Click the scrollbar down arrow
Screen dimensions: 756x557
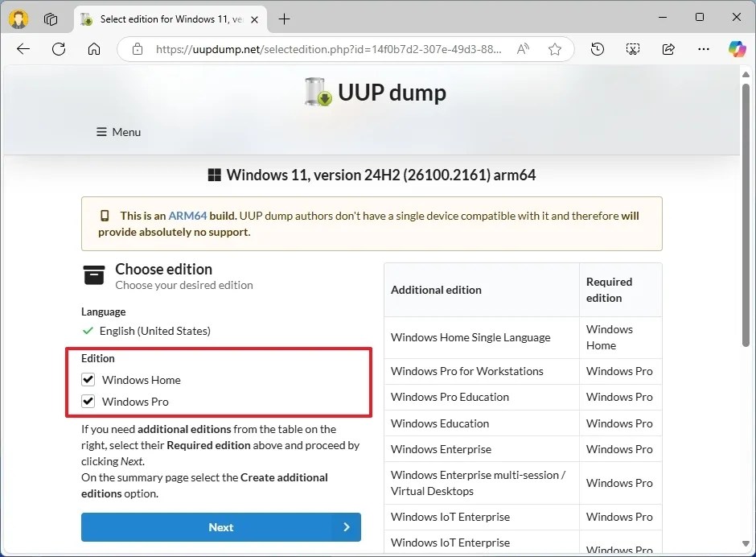point(746,544)
